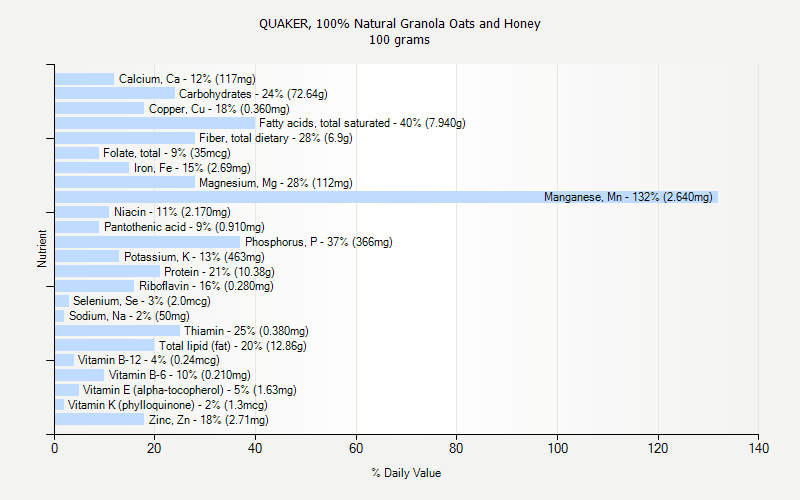Select 'Magnesium, Mg - 28% (112mg)' label

pyautogui.click(x=276, y=183)
